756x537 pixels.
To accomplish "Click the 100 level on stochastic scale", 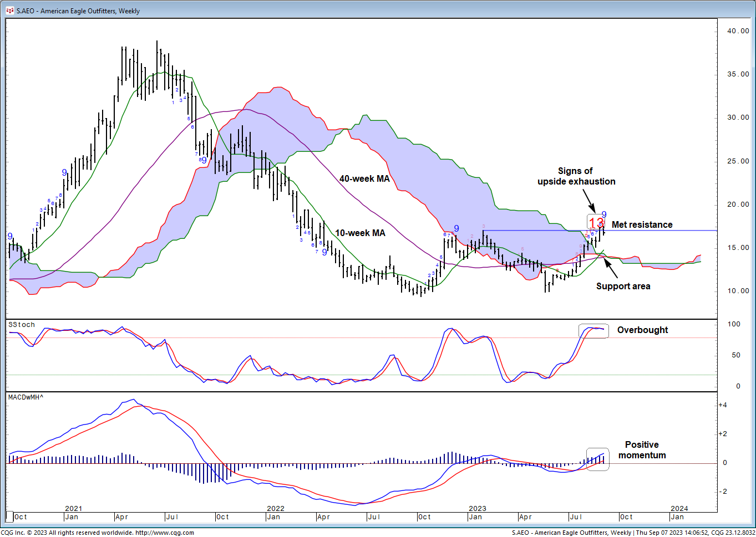I will 734,324.
